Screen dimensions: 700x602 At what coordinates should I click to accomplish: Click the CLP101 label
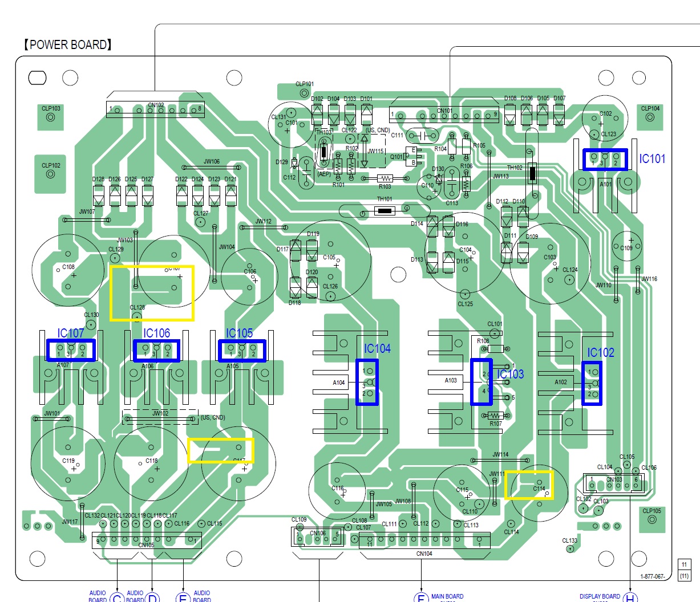coord(305,84)
